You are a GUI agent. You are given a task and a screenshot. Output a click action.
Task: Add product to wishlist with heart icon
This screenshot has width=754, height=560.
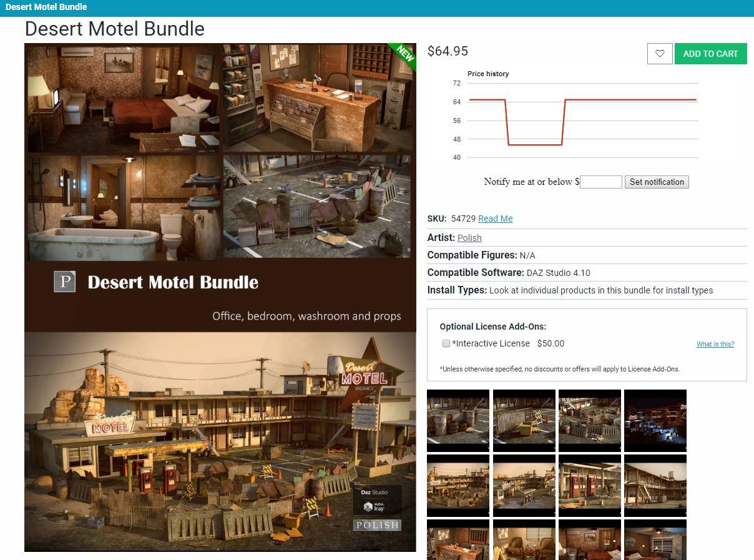660,54
